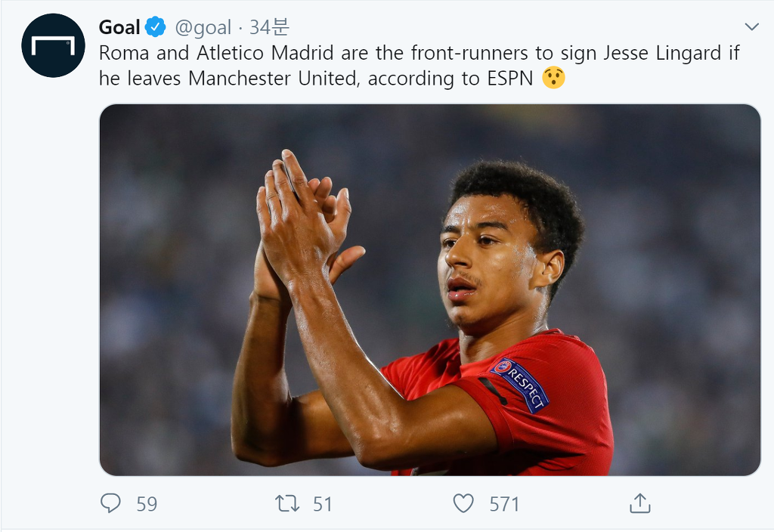774x532 pixels.
Task: Open the Goal profile avatar
Action: point(53,45)
